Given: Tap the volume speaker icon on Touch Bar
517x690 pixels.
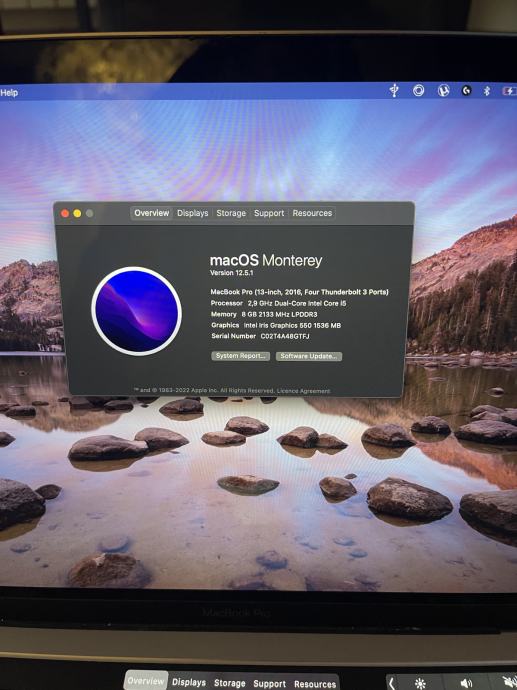Looking at the screenshot, I should [466, 683].
